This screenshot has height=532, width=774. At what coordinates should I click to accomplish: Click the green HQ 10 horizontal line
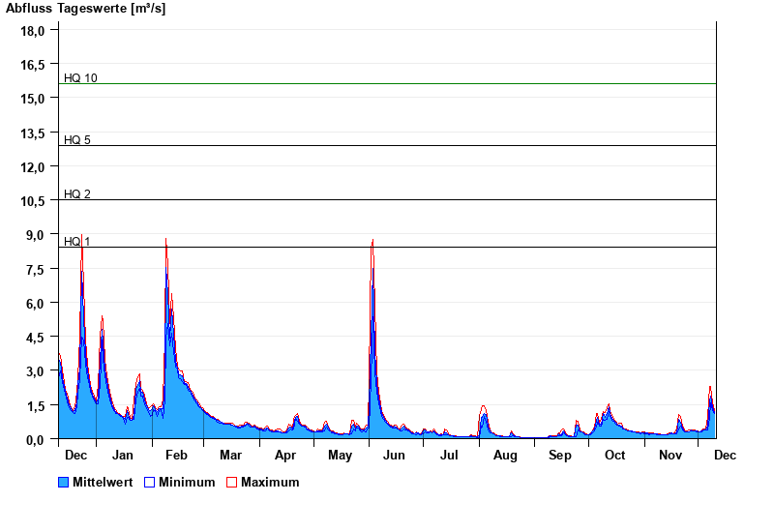387,84
